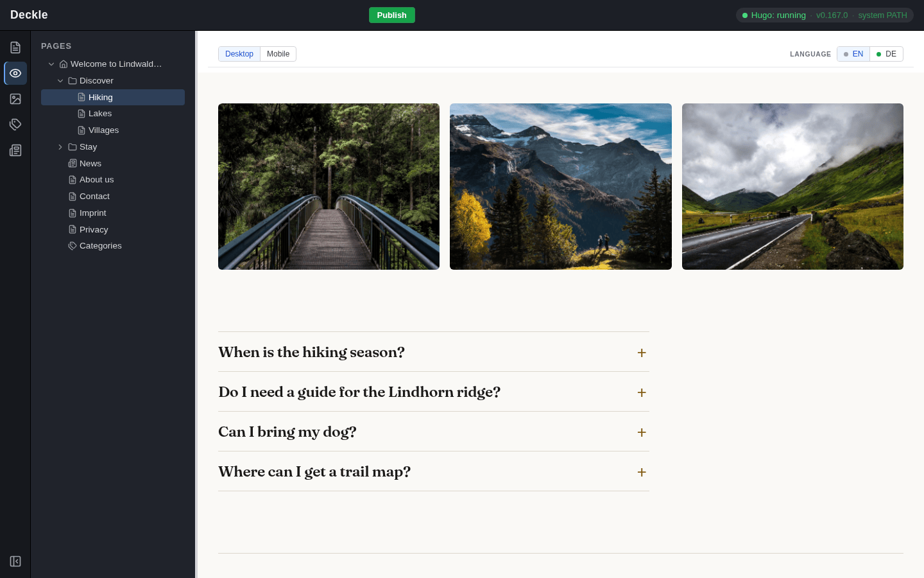Viewport: 924px width, 578px height.
Task: Click the 'Do I need a guide' question text
Action: click(x=359, y=392)
